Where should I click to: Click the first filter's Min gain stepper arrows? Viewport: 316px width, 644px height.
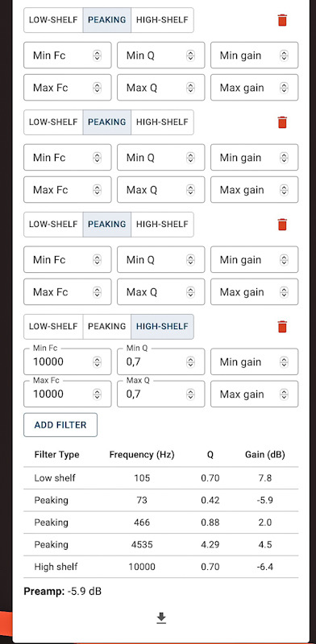point(284,56)
